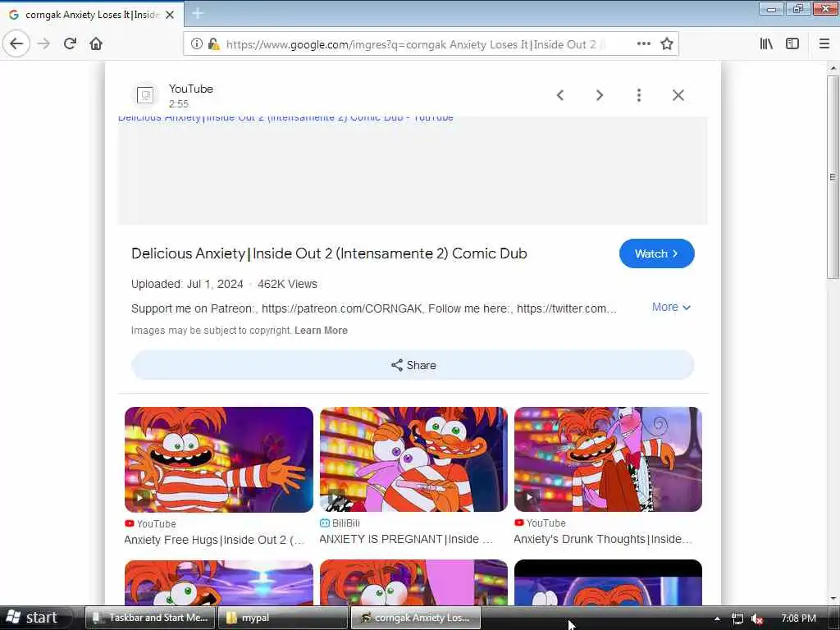Click the scrollbar down arrow
Image resolution: width=840 pixels, height=630 pixels.
(833, 600)
